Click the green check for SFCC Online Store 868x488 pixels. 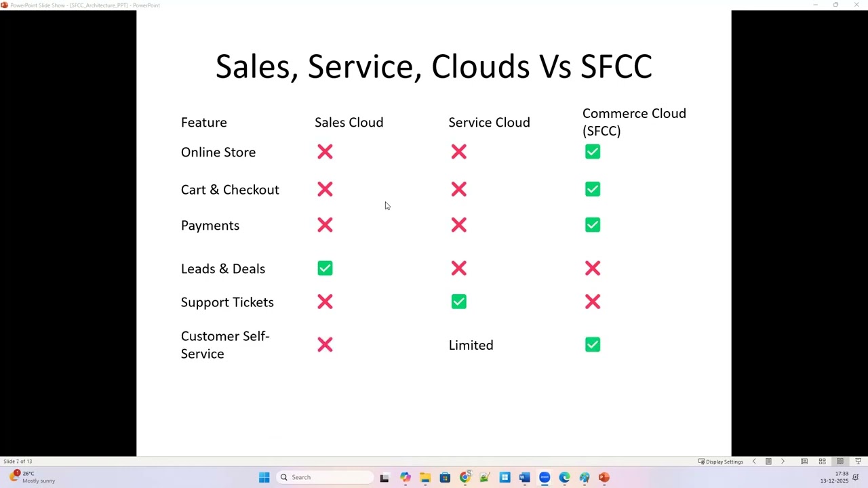[x=593, y=152]
